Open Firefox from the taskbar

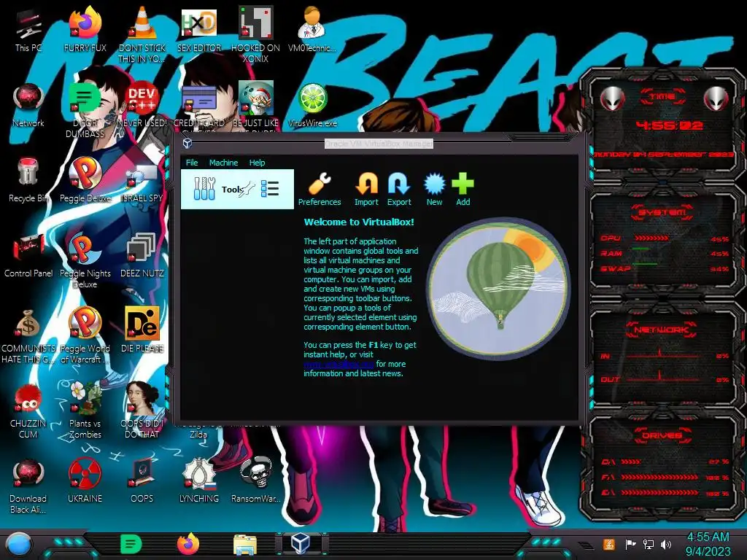[188, 544]
